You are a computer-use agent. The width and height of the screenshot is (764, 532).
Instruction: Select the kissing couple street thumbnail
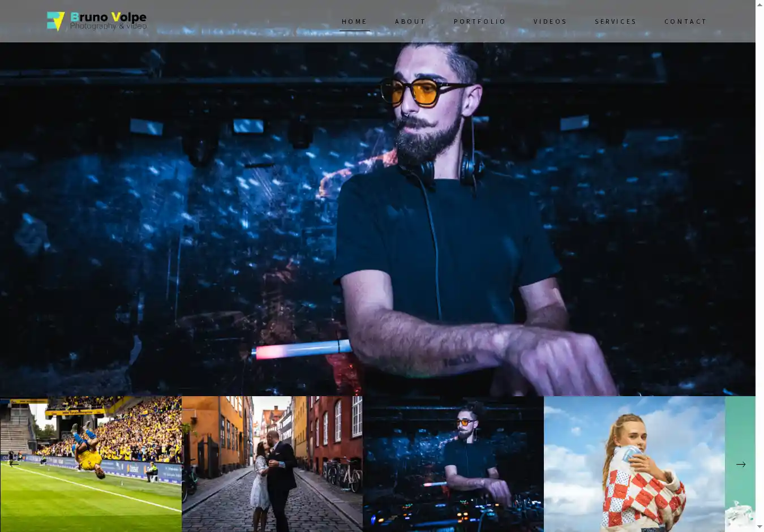272,464
